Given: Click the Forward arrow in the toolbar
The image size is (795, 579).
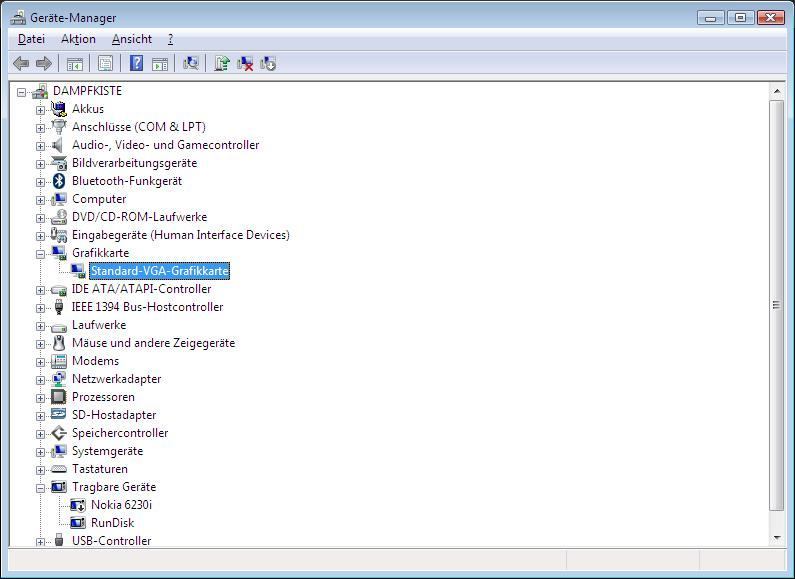Looking at the screenshot, I should 44,63.
